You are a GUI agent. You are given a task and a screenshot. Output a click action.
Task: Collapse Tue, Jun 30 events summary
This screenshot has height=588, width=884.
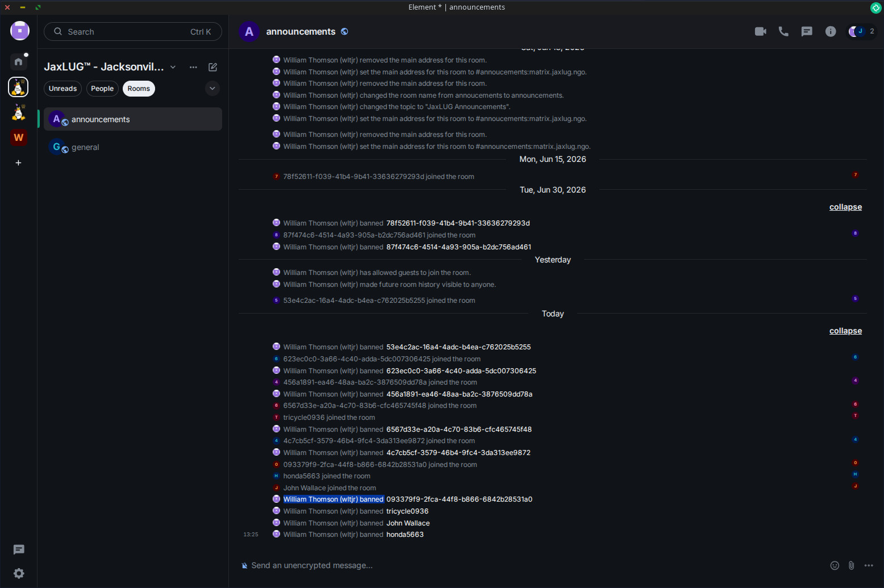point(845,207)
